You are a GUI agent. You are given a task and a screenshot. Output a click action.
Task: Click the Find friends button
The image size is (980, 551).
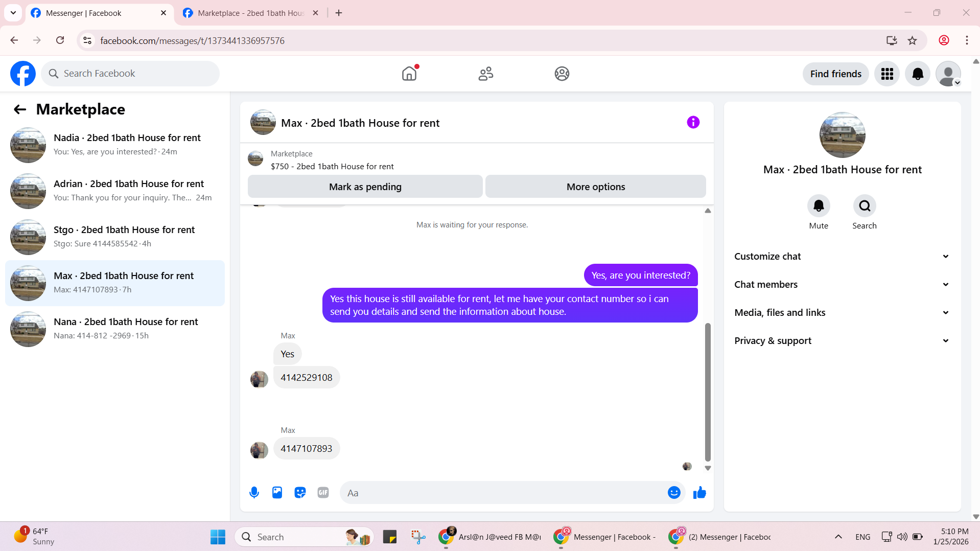point(836,74)
